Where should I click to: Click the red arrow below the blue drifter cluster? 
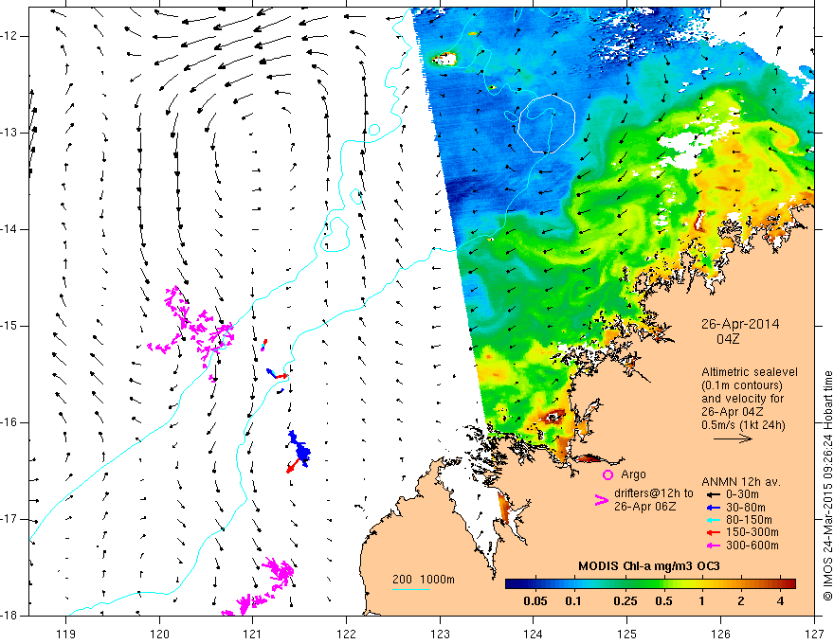tap(292, 466)
